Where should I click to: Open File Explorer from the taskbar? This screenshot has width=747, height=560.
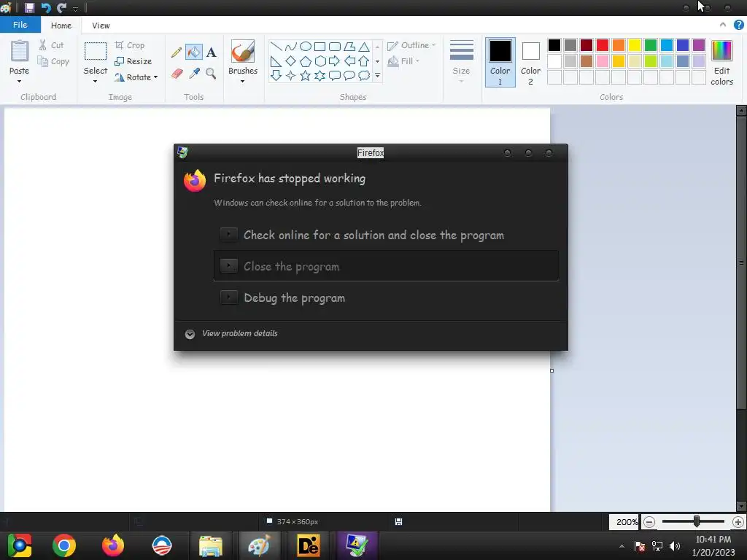[211, 545]
